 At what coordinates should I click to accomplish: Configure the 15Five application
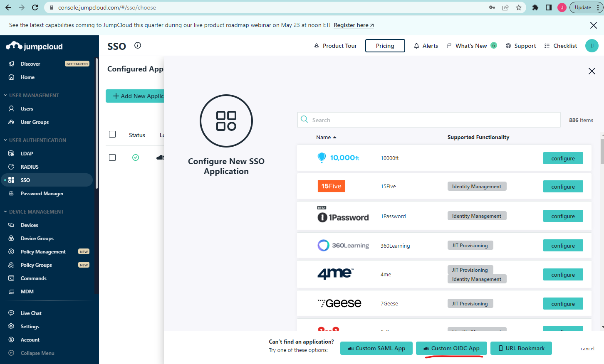(563, 187)
